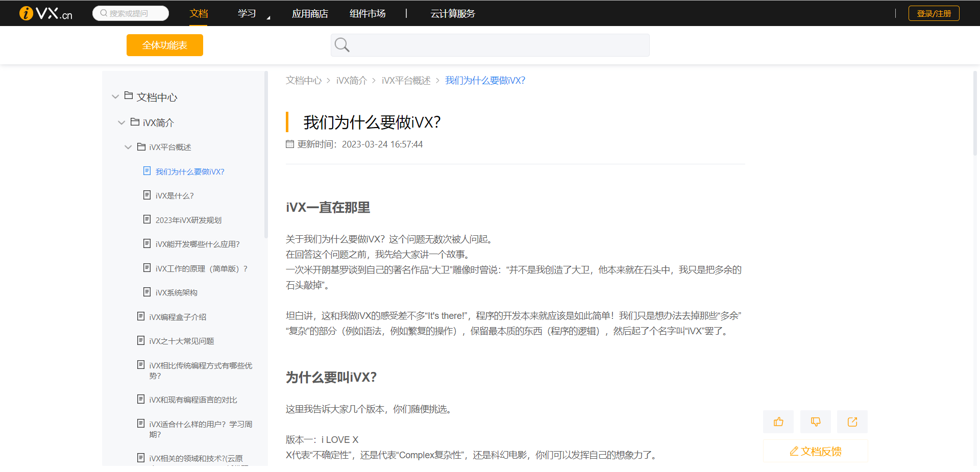
Task: Open the 文档 top navigation tab
Action: (x=199, y=13)
